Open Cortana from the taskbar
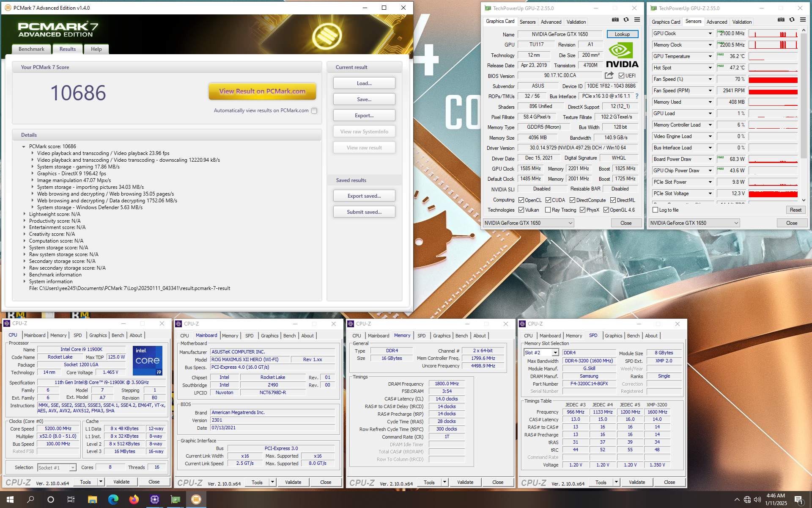 pos(51,500)
